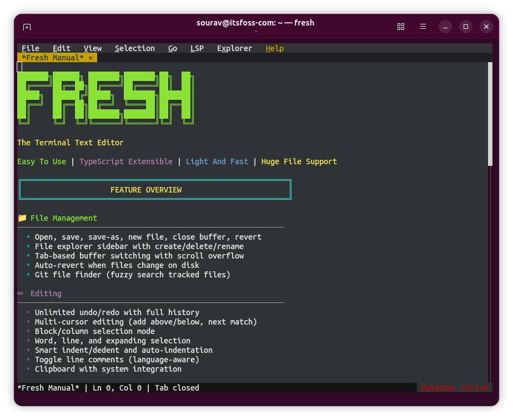Open the Explorer menu
Viewport: 513px width, 420px height.
pos(234,48)
